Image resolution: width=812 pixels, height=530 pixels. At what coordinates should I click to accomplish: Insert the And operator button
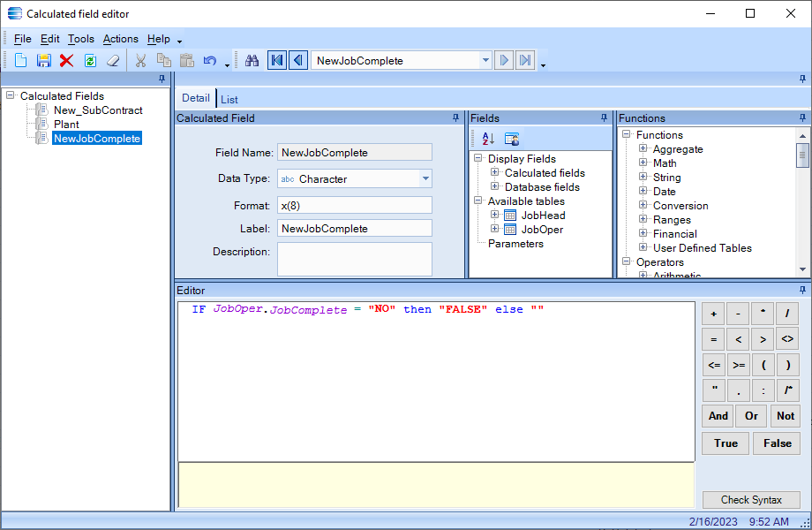[x=718, y=416]
